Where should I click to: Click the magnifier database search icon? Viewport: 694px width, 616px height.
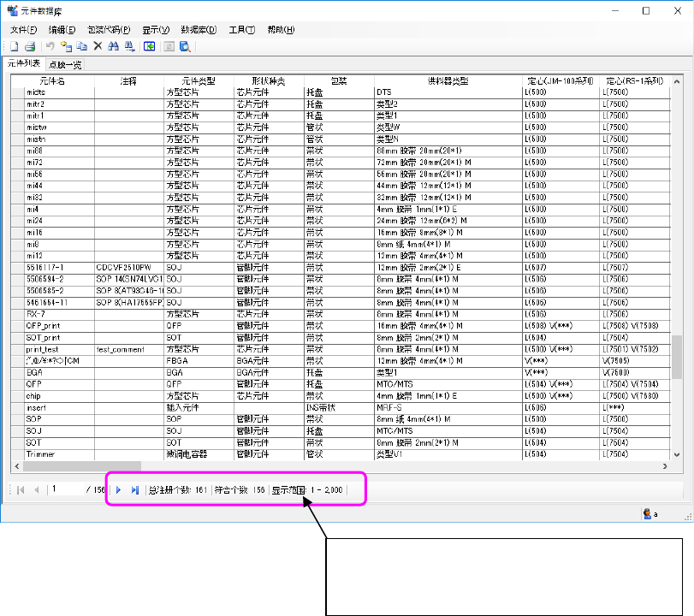185,46
